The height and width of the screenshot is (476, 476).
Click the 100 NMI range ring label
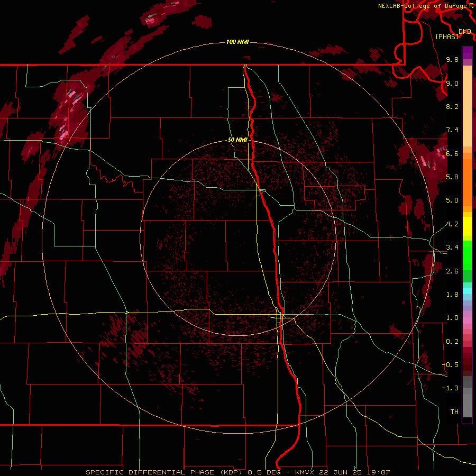[237, 42]
